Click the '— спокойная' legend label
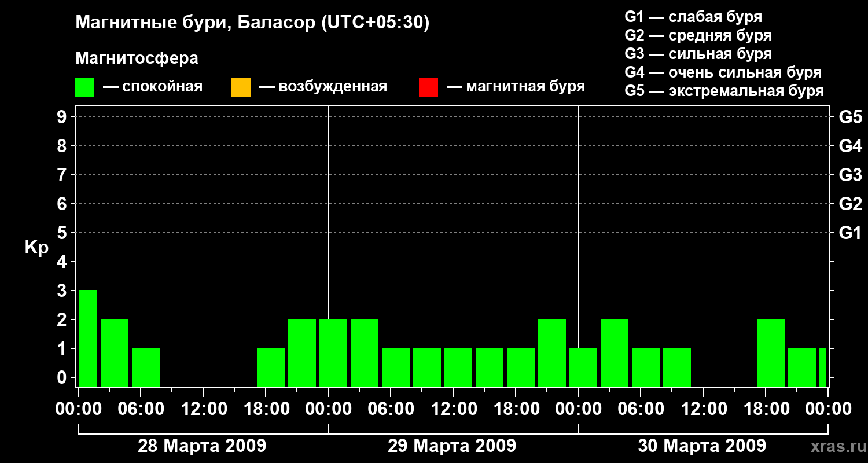Screen dimensions: 868x463 (x=153, y=87)
